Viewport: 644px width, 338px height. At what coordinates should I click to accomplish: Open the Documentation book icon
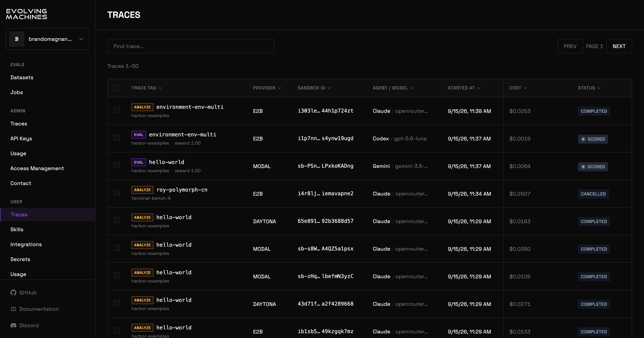(x=13, y=309)
